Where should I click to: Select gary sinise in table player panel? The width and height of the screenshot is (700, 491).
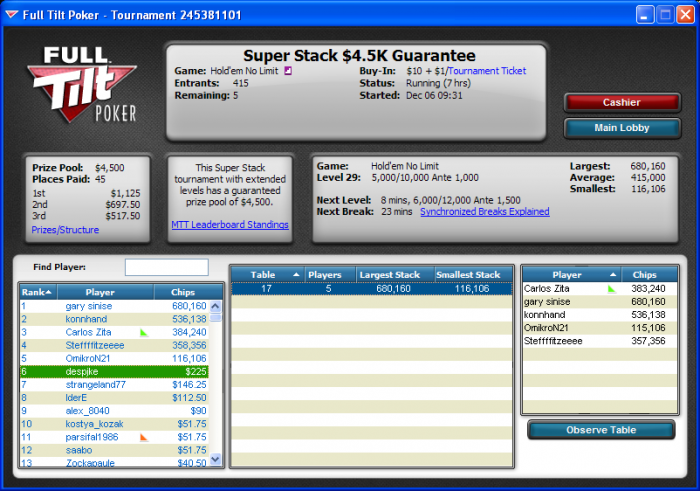600,302
